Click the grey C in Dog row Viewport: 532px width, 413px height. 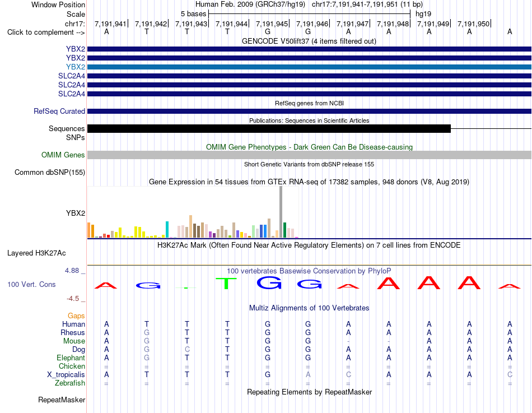pyautogui.click(x=187, y=350)
